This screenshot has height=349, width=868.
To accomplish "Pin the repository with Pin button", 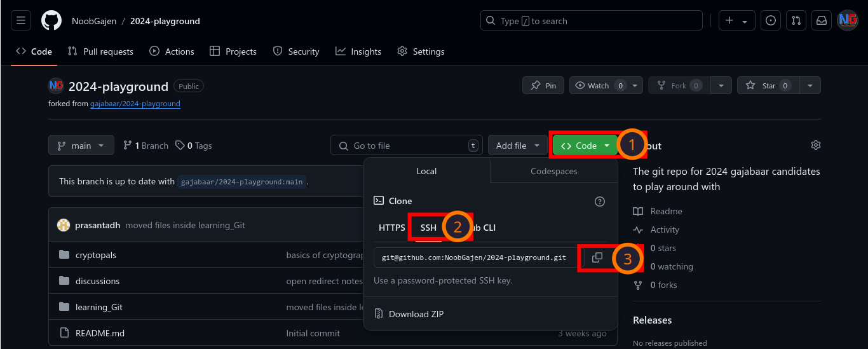I will [543, 85].
